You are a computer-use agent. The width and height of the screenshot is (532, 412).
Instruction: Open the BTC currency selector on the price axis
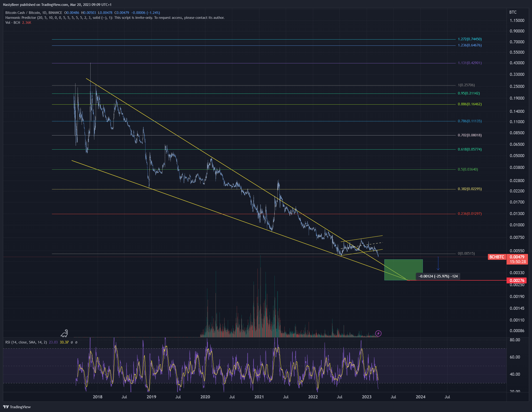pyautogui.click(x=513, y=12)
